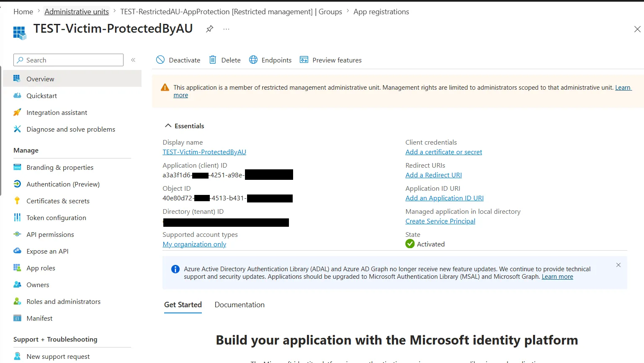Click the Certificates & secrets key icon
The height and width of the screenshot is (363, 644).
click(17, 200)
